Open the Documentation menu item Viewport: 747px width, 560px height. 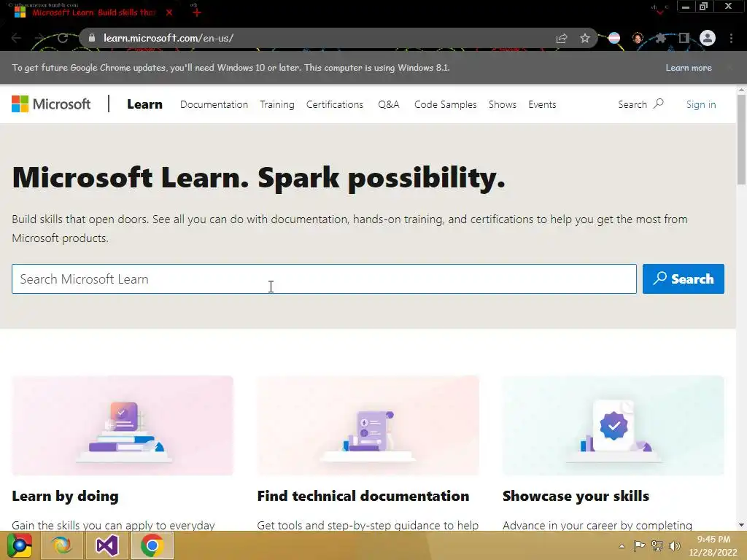pyautogui.click(x=214, y=104)
